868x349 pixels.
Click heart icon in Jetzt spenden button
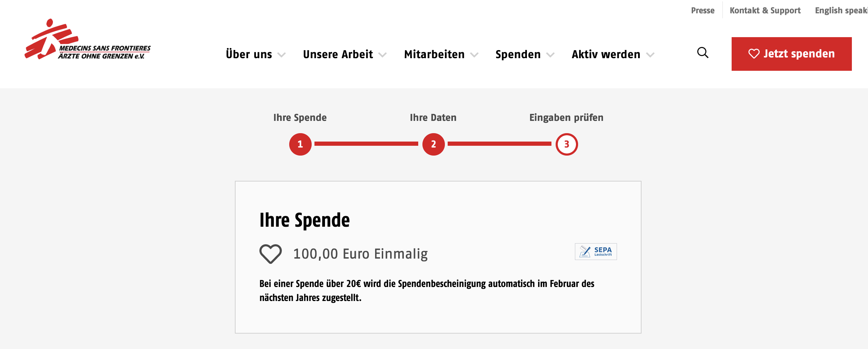(754, 54)
